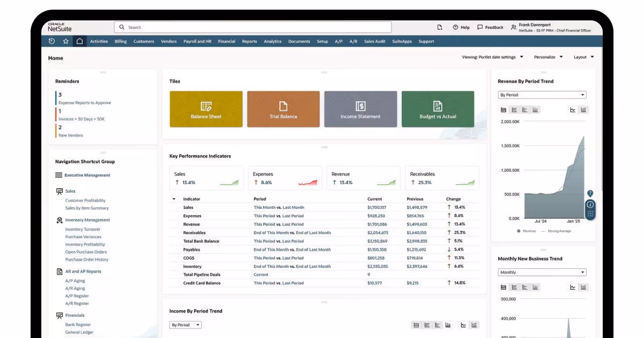Open the Trial Balance tile
Screen dimensions: 644x338
tap(283, 109)
